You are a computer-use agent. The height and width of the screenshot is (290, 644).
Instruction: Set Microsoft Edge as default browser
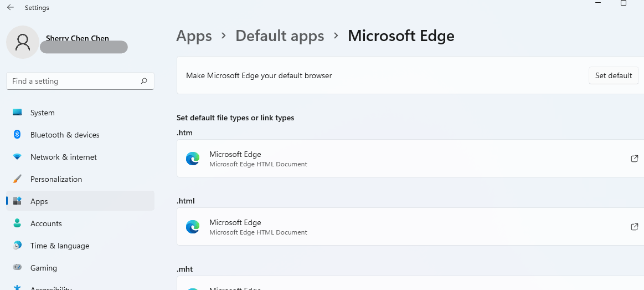click(x=613, y=75)
